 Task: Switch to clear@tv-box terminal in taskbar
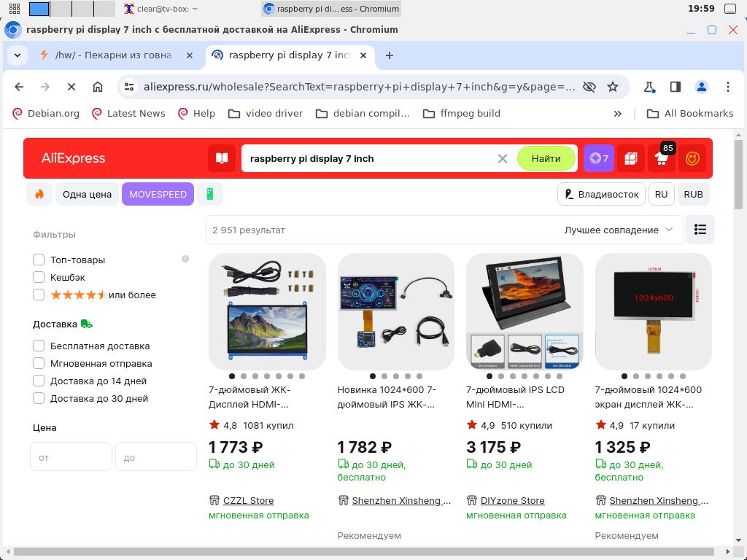point(161,9)
